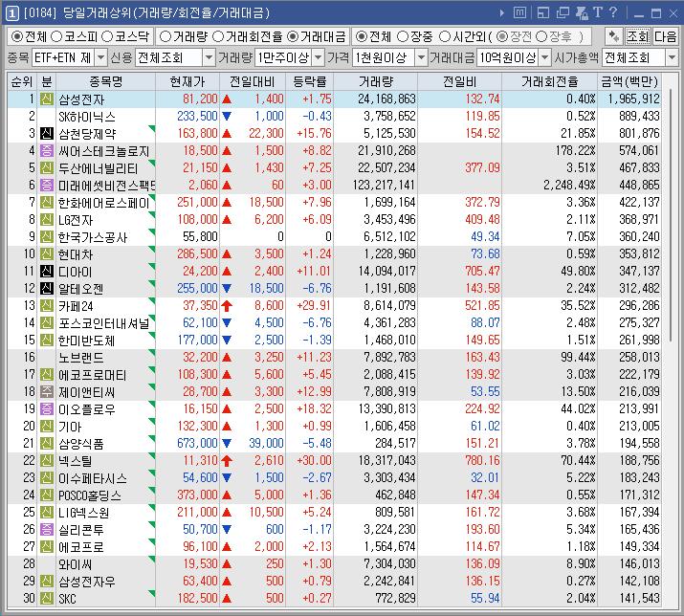Select the 코스피 radio button
Screen dimensions: 684x616
56,36
